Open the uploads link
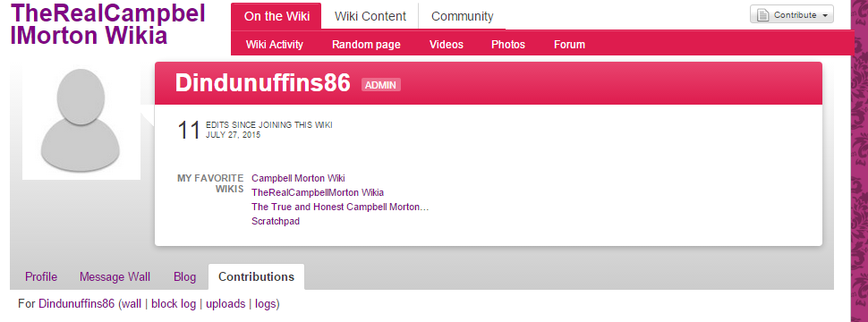The height and width of the screenshot is (322, 868). pyautogui.click(x=226, y=304)
